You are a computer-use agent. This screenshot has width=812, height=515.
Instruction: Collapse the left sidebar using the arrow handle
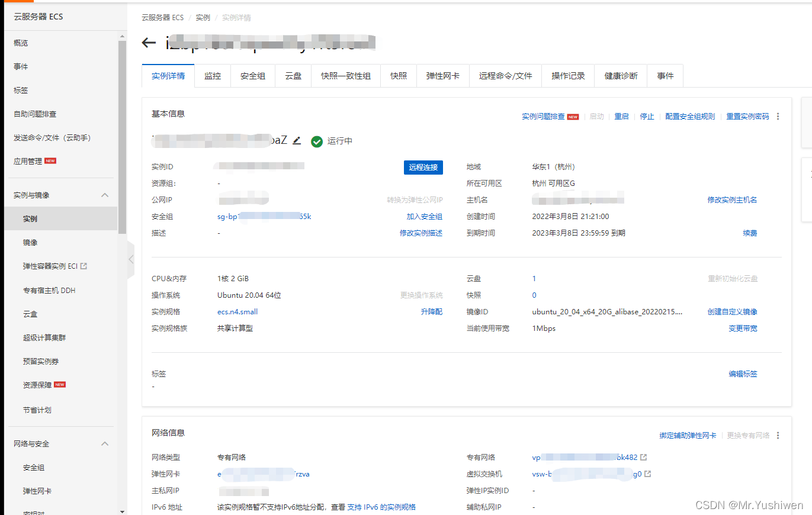(131, 259)
